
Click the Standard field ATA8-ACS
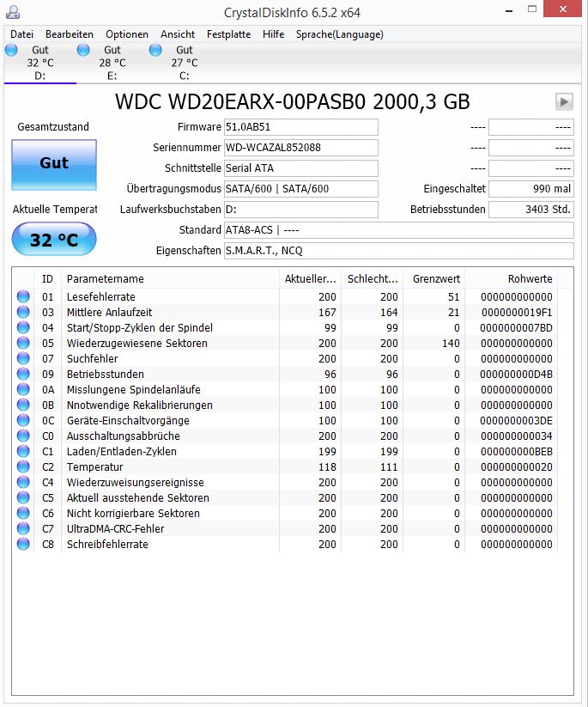click(x=399, y=230)
